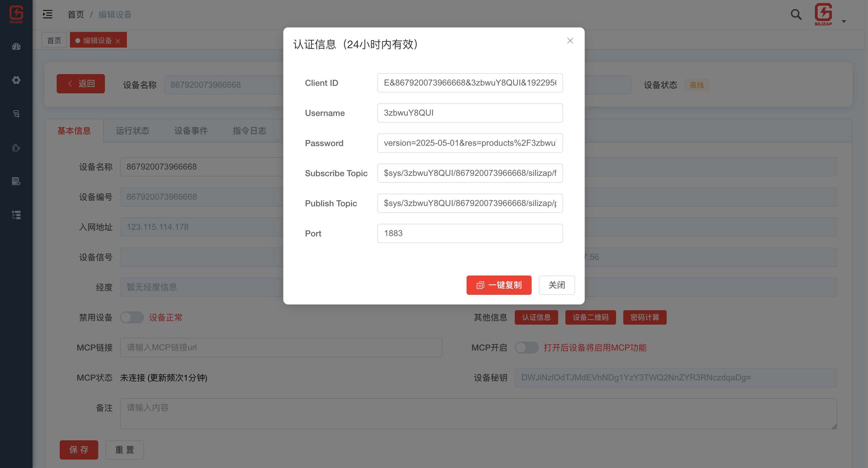This screenshot has height=468, width=868.
Task: Click the Username field in dialog
Action: tap(470, 113)
